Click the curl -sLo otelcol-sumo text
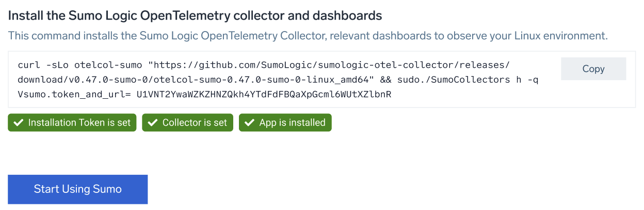 pos(81,66)
